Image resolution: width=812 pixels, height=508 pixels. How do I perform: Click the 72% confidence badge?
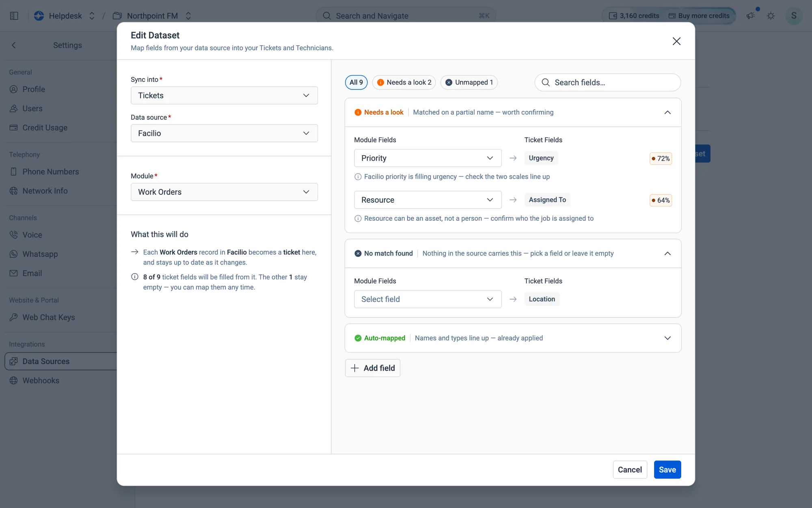point(661,158)
